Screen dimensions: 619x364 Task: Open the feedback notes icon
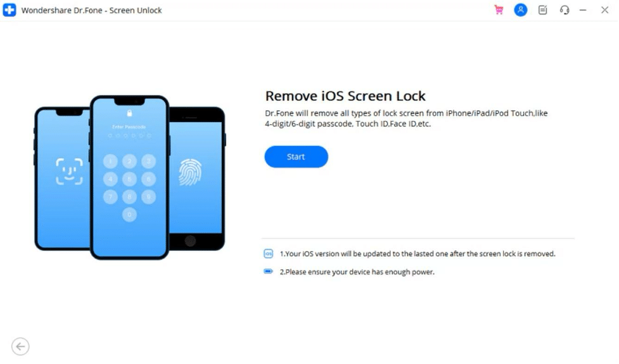click(543, 10)
